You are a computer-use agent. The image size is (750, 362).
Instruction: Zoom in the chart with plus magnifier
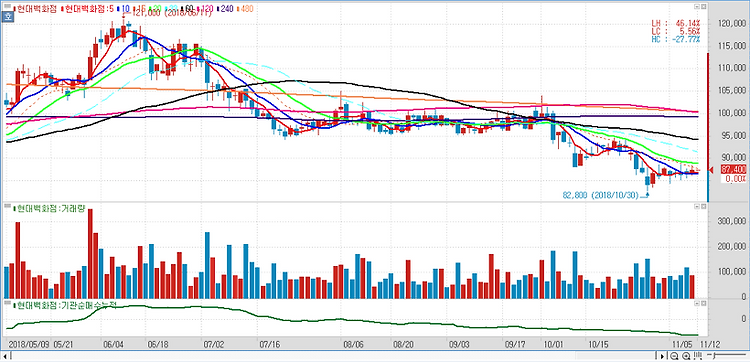pos(686,356)
